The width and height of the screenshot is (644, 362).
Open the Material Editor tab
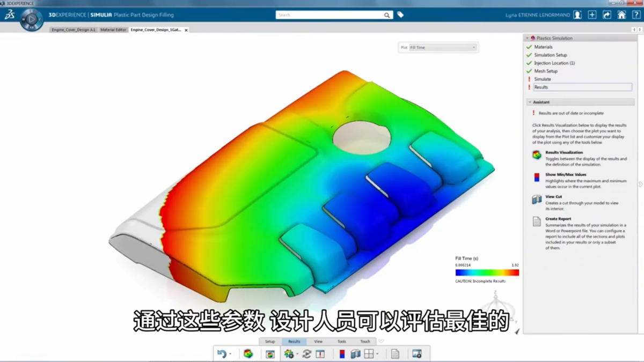(x=113, y=30)
